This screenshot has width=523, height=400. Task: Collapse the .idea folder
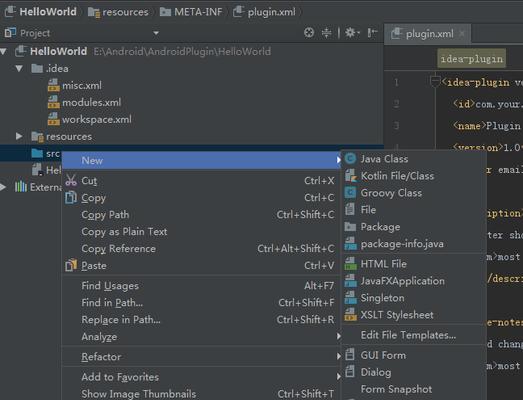(19, 69)
